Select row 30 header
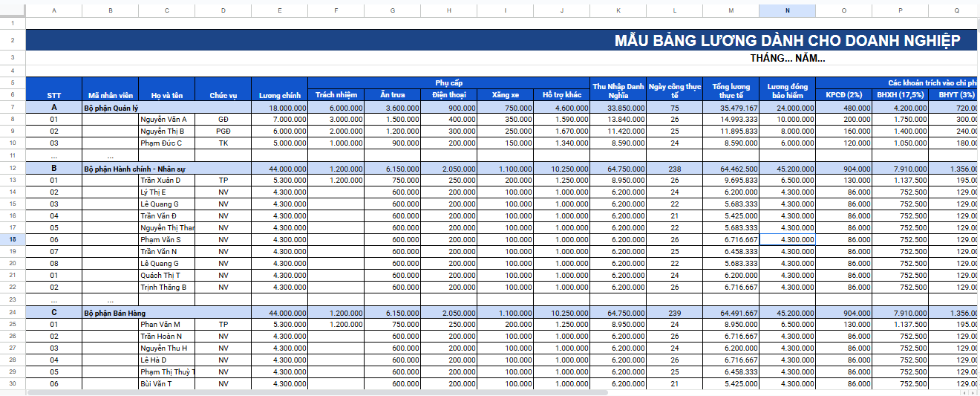Image resolution: width=980 pixels, height=396 pixels. 13,383
